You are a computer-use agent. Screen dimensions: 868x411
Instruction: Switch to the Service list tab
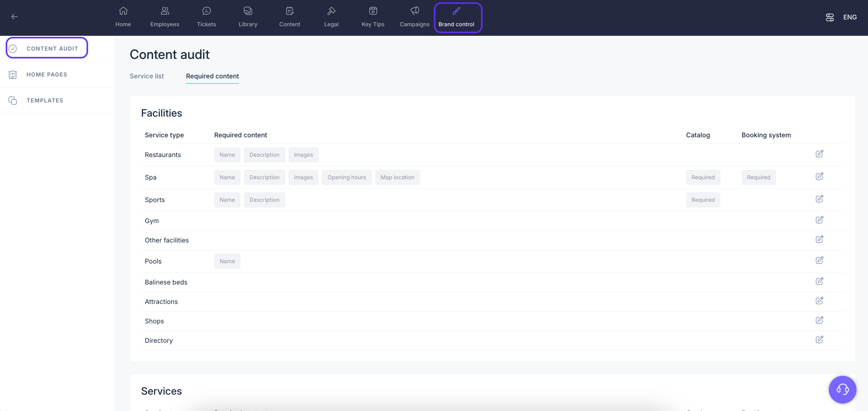pos(147,76)
